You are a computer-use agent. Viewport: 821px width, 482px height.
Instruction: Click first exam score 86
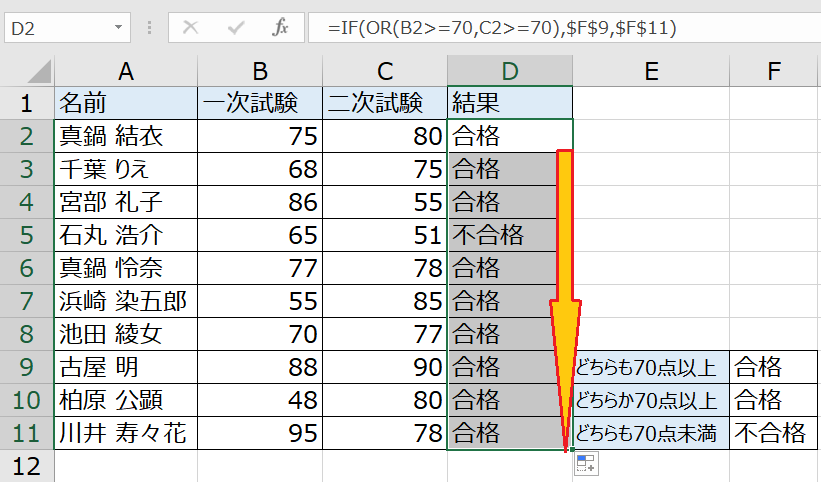click(x=260, y=202)
